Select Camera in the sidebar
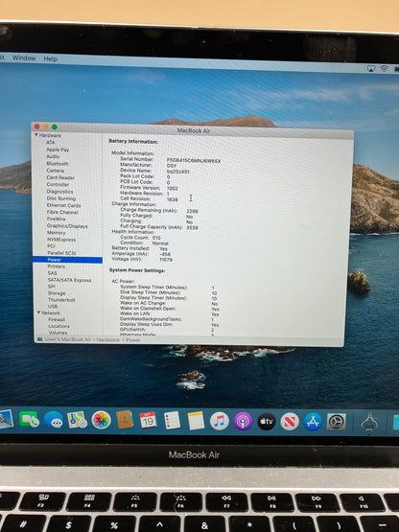 [x=56, y=171]
